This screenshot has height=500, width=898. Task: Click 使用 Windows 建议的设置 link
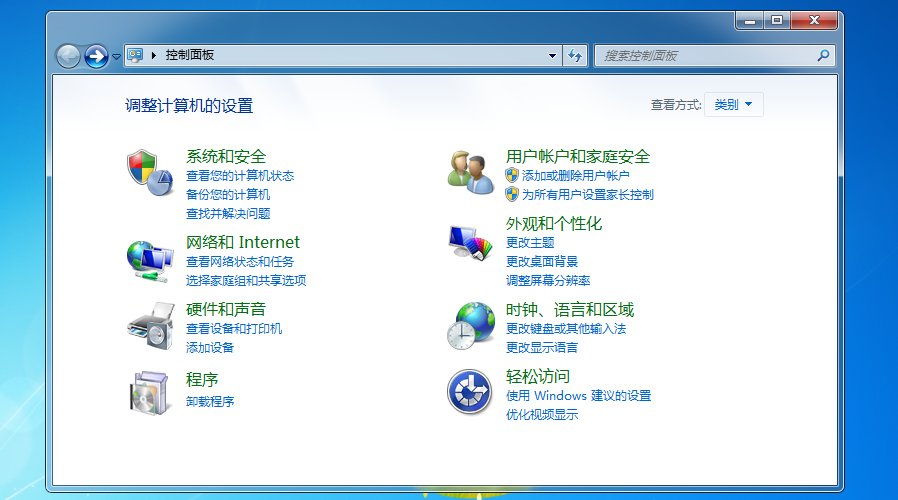578,396
